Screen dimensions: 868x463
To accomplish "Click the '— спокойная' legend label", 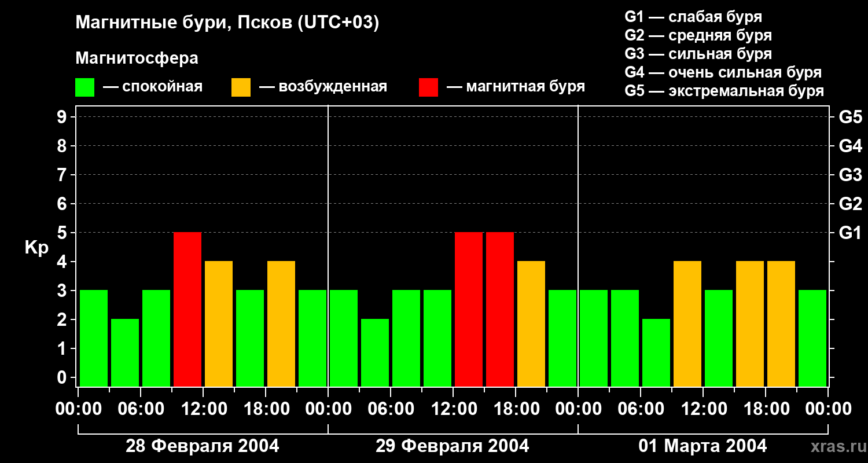I will tap(153, 87).
